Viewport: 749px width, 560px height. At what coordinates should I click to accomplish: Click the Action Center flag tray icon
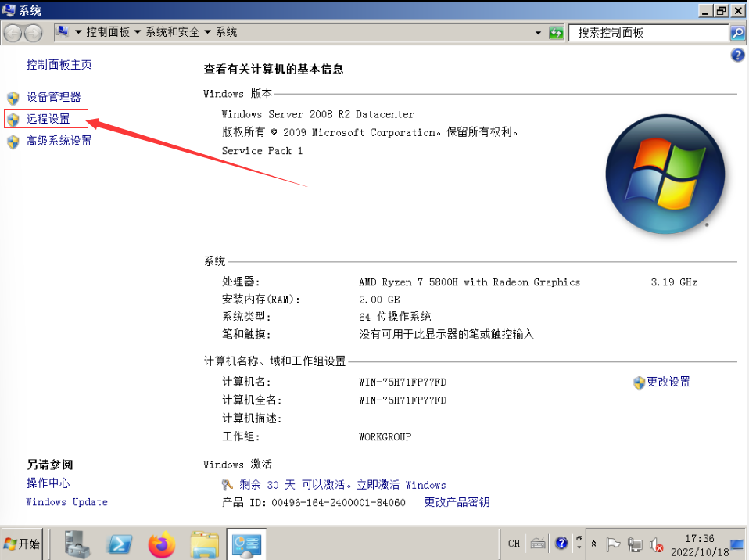[x=613, y=544]
